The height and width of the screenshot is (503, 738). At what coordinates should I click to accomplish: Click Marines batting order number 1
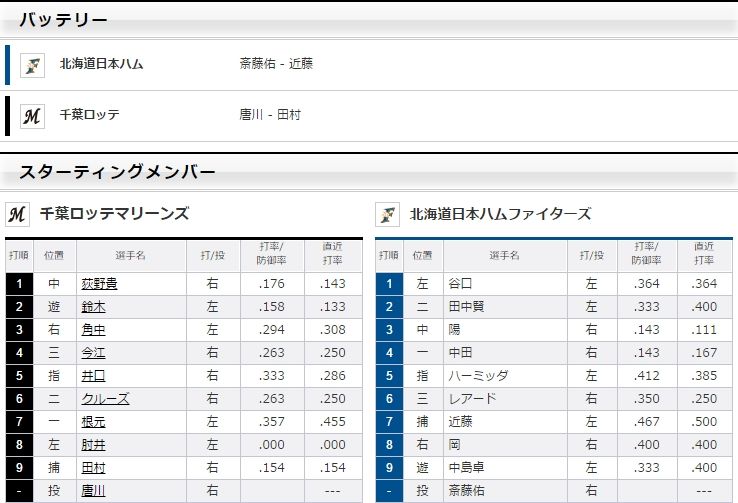(x=19, y=284)
